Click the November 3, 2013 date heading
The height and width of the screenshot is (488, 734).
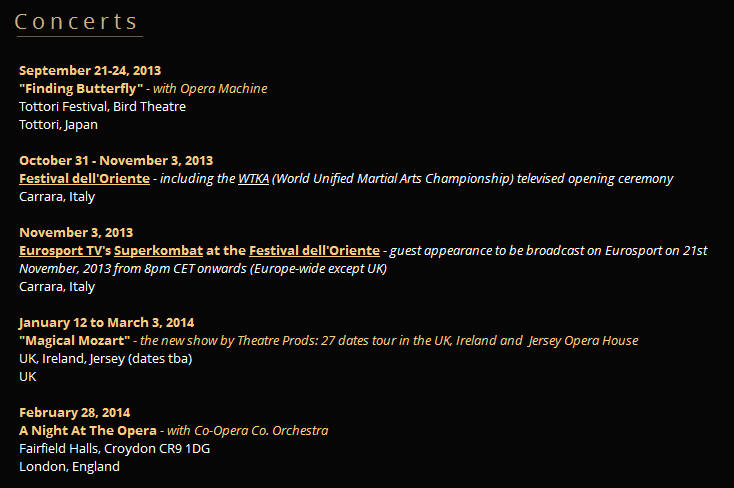pos(76,233)
